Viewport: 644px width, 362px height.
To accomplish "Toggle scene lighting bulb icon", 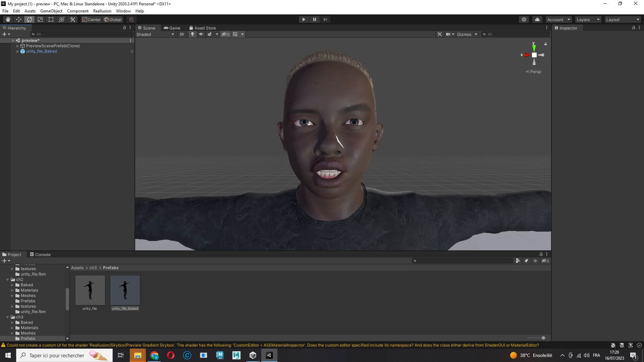I will [x=192, y=34].
